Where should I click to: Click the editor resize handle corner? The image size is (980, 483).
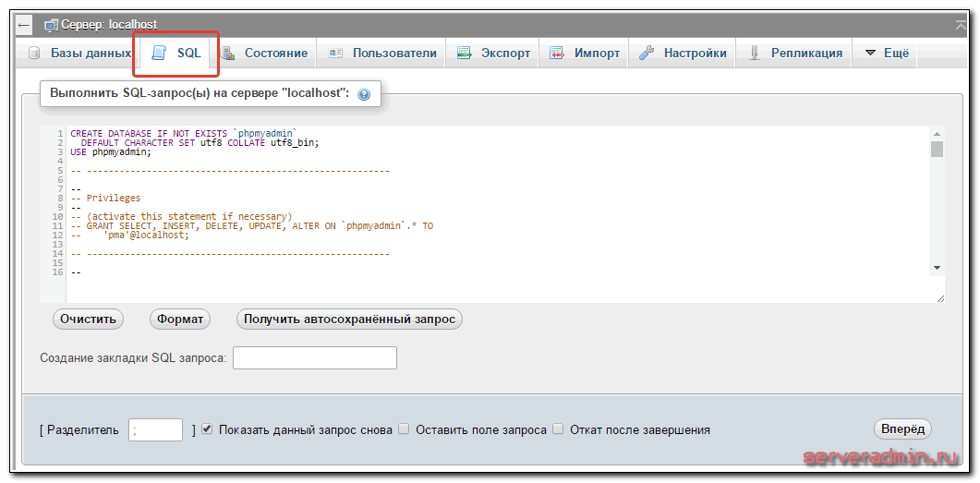[939, 298]
